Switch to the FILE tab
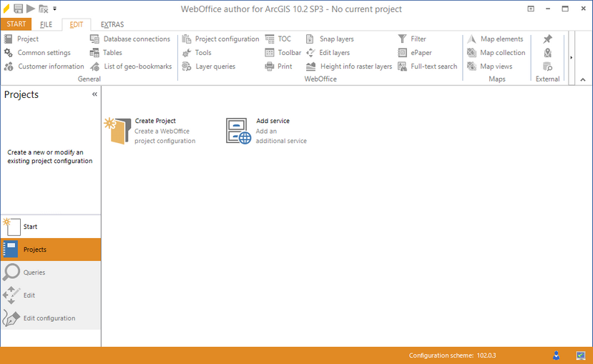The height and width of the screenshot is (364, 593). [46, 24]
